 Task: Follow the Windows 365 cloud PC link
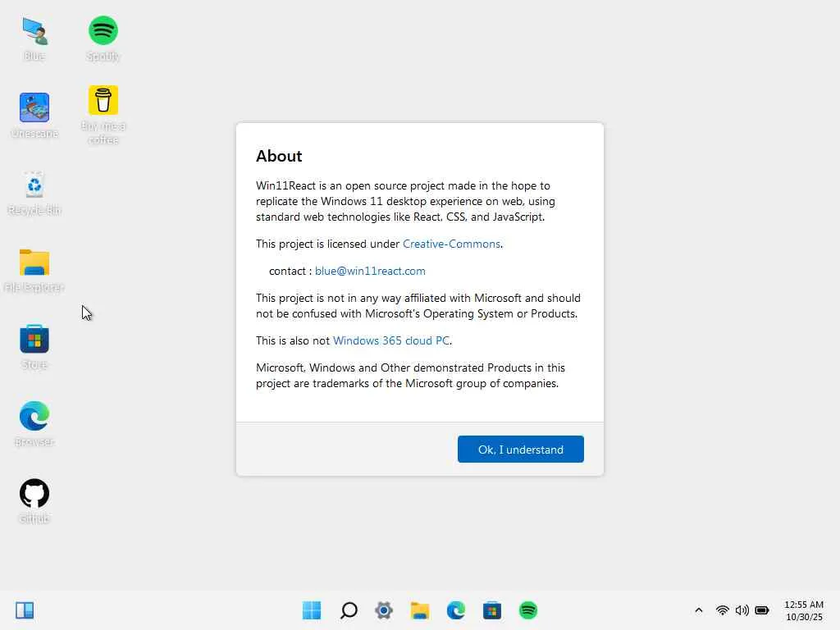[391, 340]
